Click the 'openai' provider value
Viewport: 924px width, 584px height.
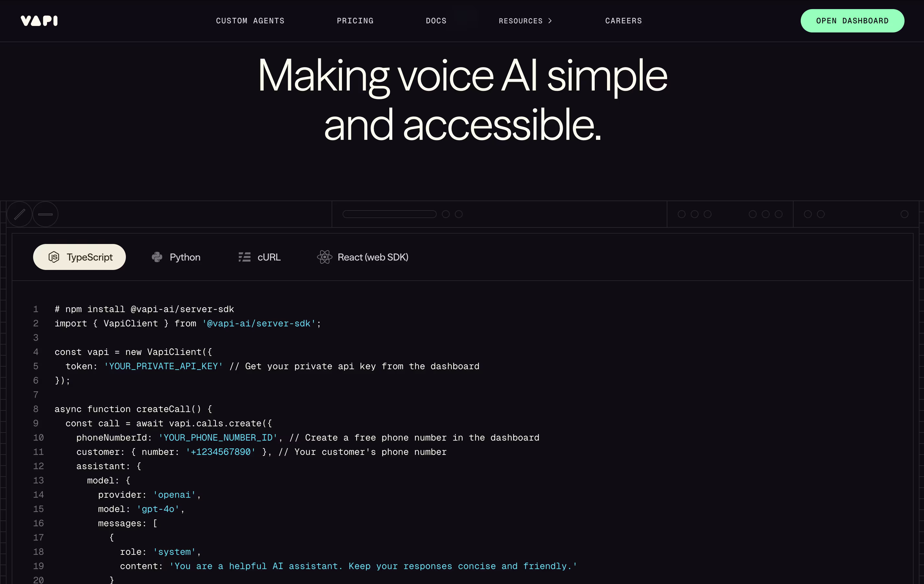tap(175, 495)
